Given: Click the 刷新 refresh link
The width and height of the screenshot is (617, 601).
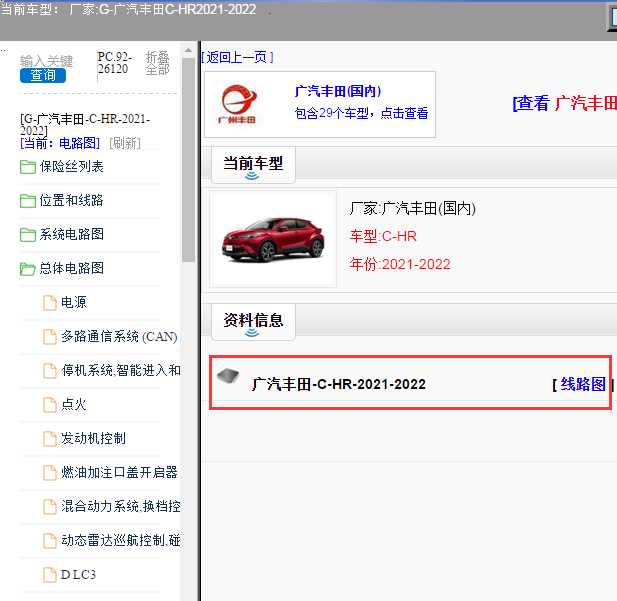Looking at the screenshot, I should 125,143.
